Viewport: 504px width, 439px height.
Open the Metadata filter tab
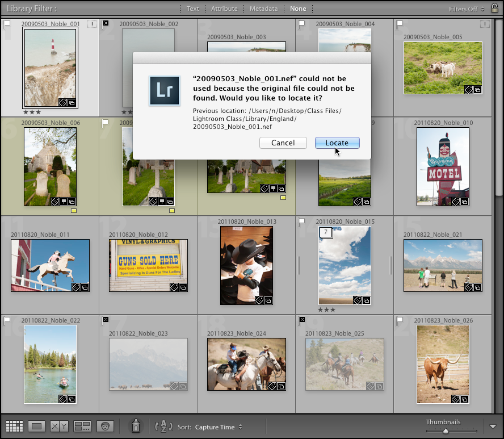point(263,9)
